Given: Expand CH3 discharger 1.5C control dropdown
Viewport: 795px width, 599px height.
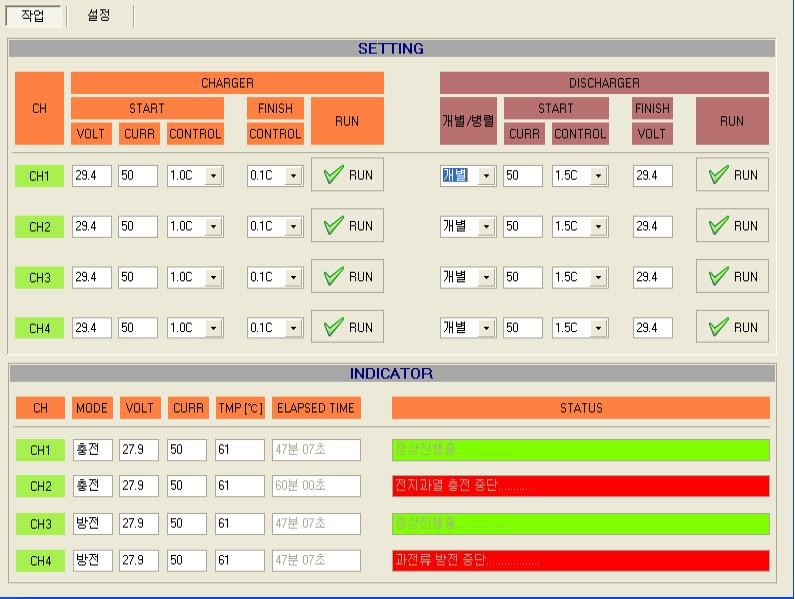Looking at the screenshot, I should (x=597, y=278).
